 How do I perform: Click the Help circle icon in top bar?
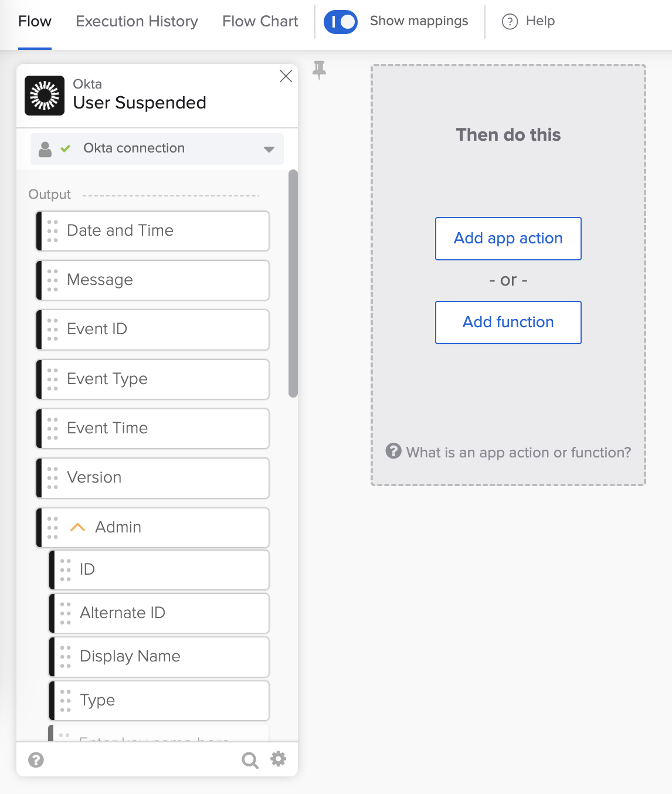[x=510, y=22]
